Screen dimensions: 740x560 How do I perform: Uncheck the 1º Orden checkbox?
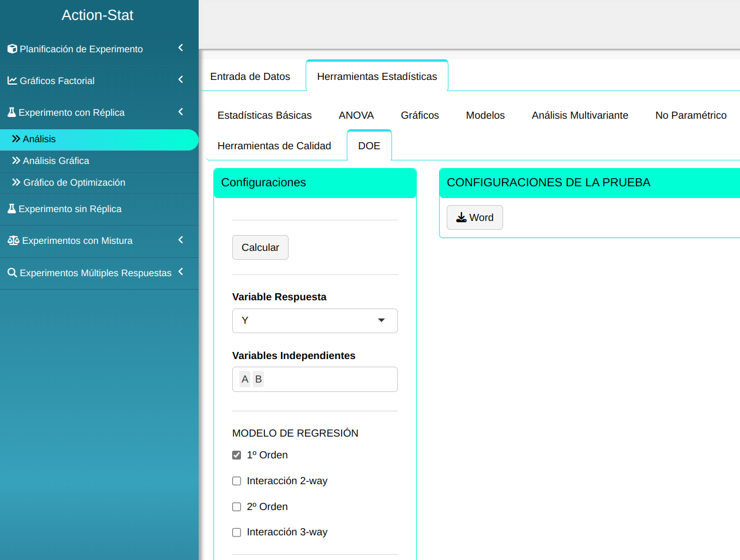237,455
